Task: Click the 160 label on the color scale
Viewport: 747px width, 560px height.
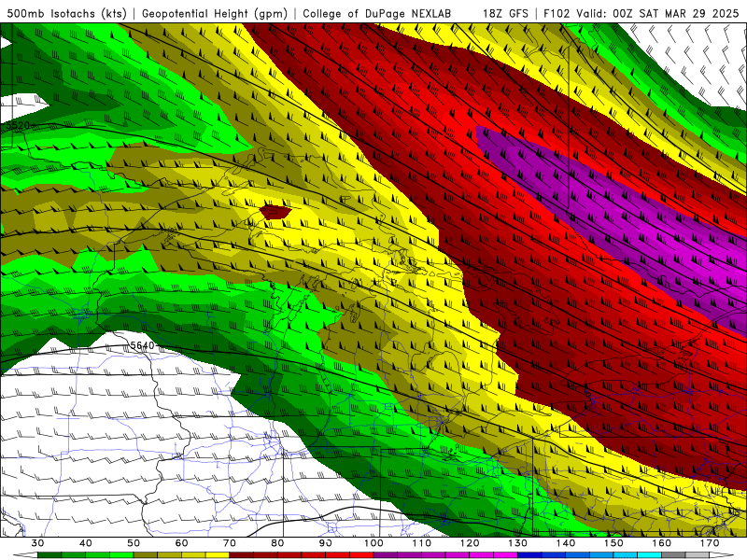Action: click(x=662, y=543)
